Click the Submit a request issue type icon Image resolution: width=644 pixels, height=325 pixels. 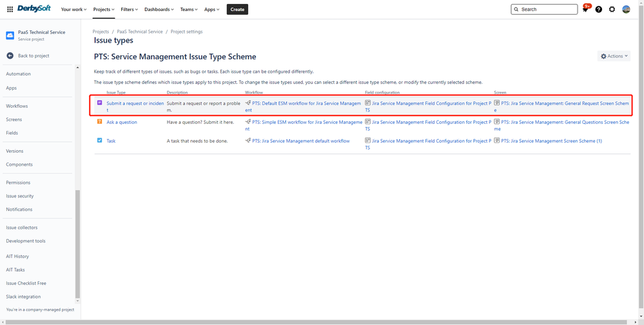click(99, 103)
